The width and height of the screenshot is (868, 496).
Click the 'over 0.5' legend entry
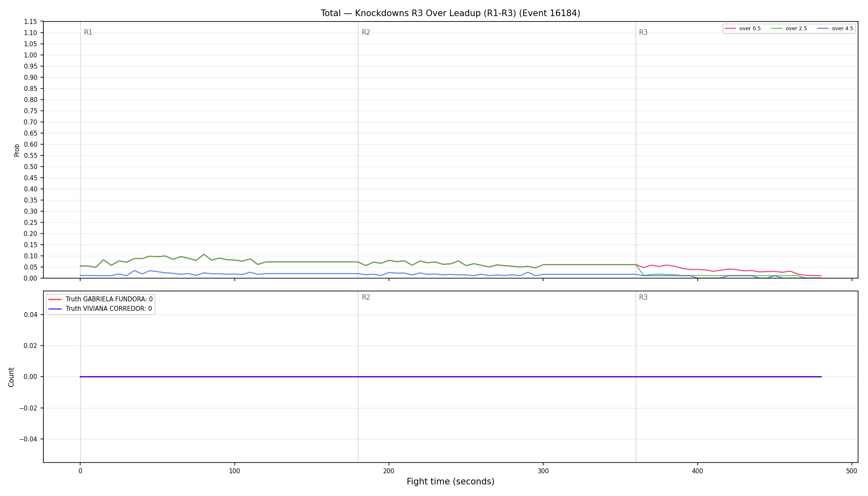(x=742, y=29)
